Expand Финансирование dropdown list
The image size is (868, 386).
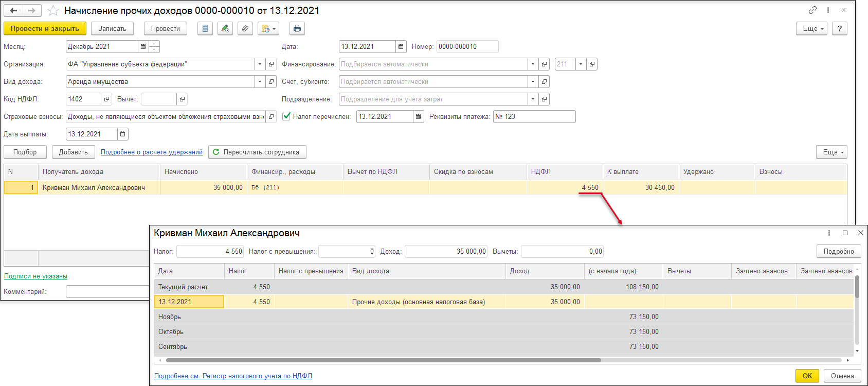point(533,64)
